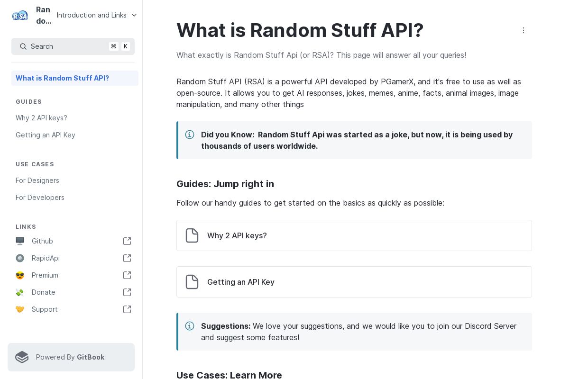This screenshot has height=379, width=588.
Task: Click external link icon beside Premium
Action: pos(127,275)
